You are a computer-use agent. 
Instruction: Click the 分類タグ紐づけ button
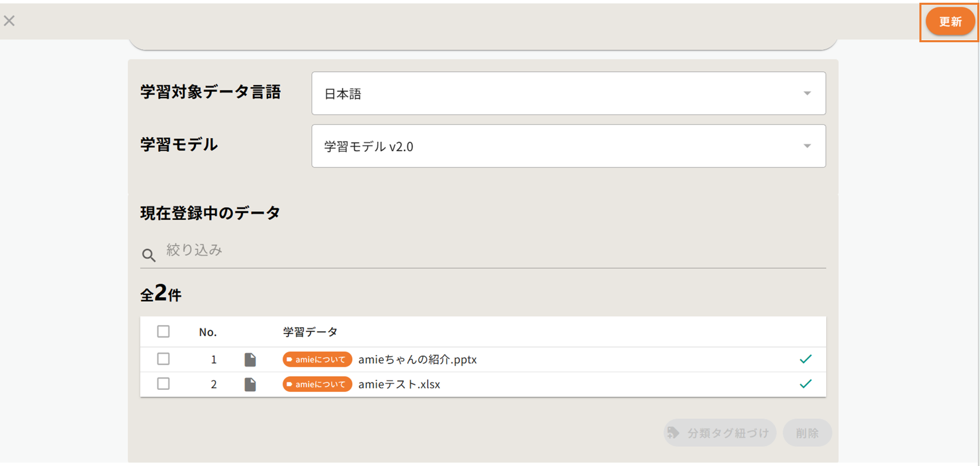(x=720, y=433)
